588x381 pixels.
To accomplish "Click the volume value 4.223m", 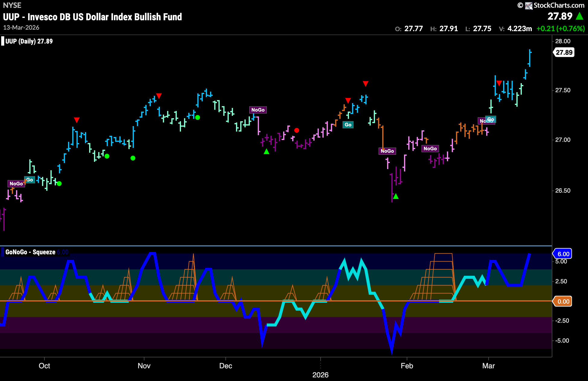I will coord(520,29).
